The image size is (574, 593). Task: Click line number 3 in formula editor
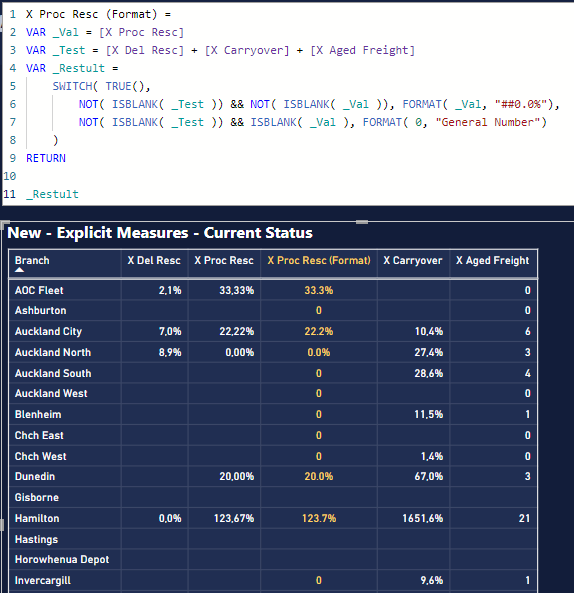point(12,50)
